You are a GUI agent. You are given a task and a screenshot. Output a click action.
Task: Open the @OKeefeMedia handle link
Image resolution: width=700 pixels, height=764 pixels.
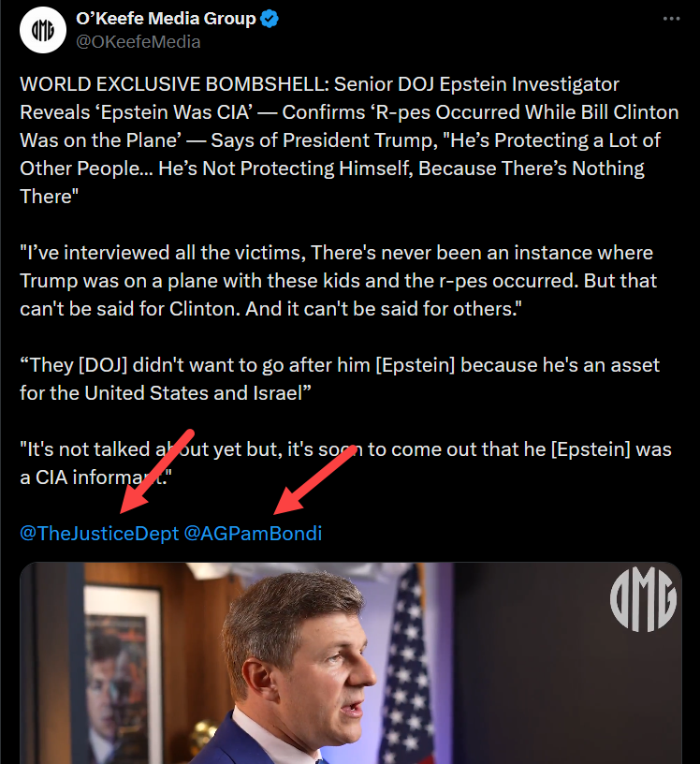pyautogui.click(x=139, y=42)
